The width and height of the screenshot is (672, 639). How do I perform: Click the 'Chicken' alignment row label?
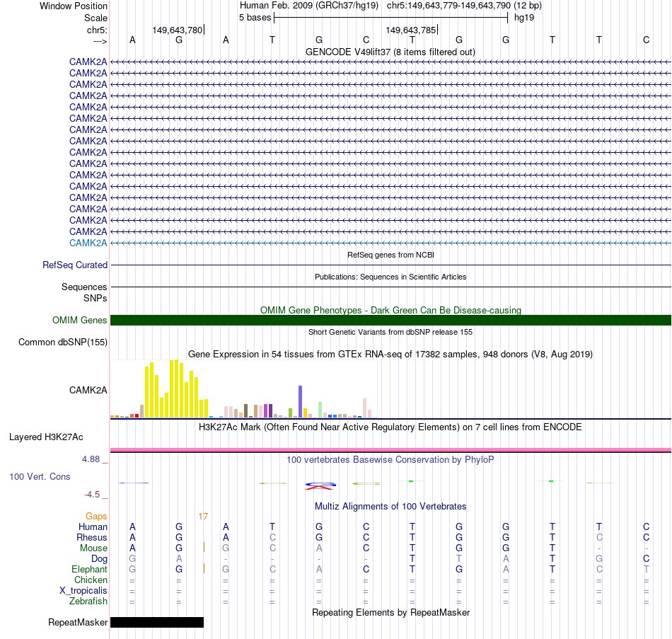point(91,580)
